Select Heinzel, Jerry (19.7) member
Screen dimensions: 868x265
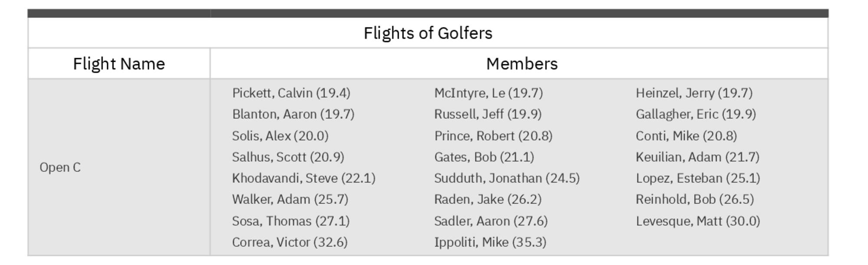tap(694, 93)
